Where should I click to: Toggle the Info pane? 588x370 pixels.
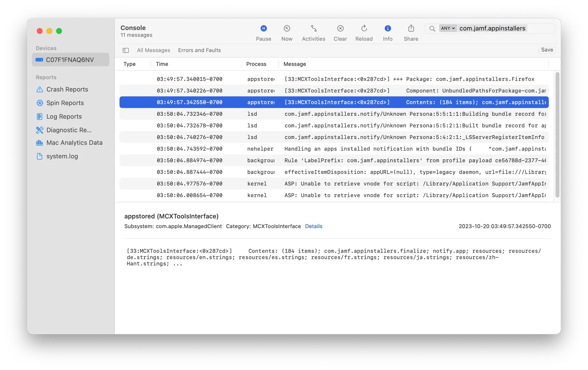coord(388,32)
